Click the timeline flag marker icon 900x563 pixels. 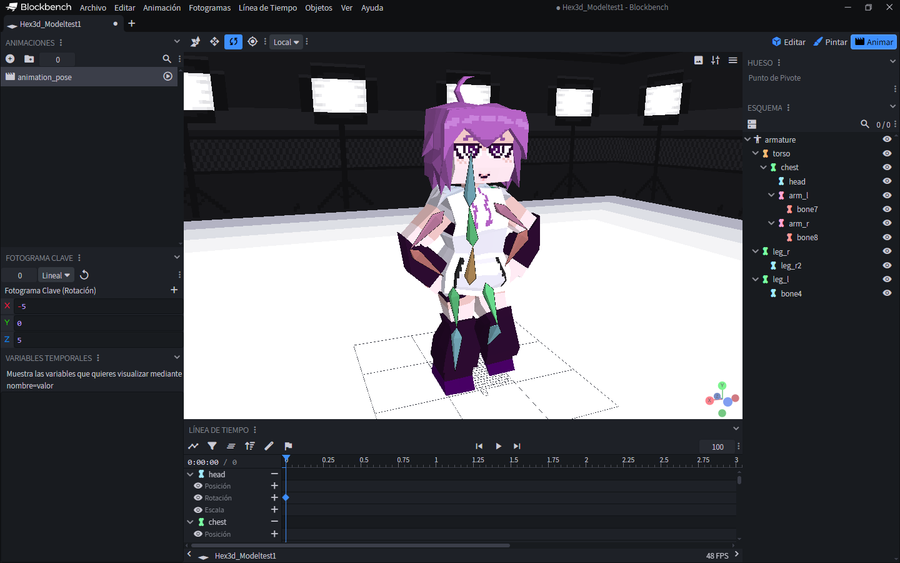[288, 446]
